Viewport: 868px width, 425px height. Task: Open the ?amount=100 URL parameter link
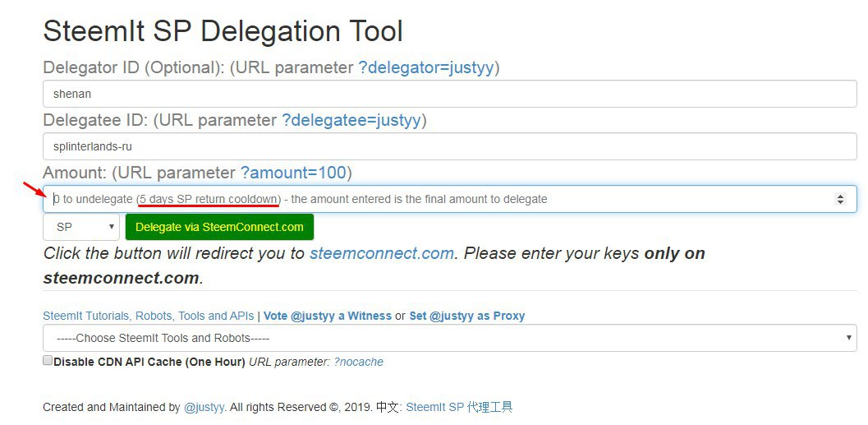293,173
